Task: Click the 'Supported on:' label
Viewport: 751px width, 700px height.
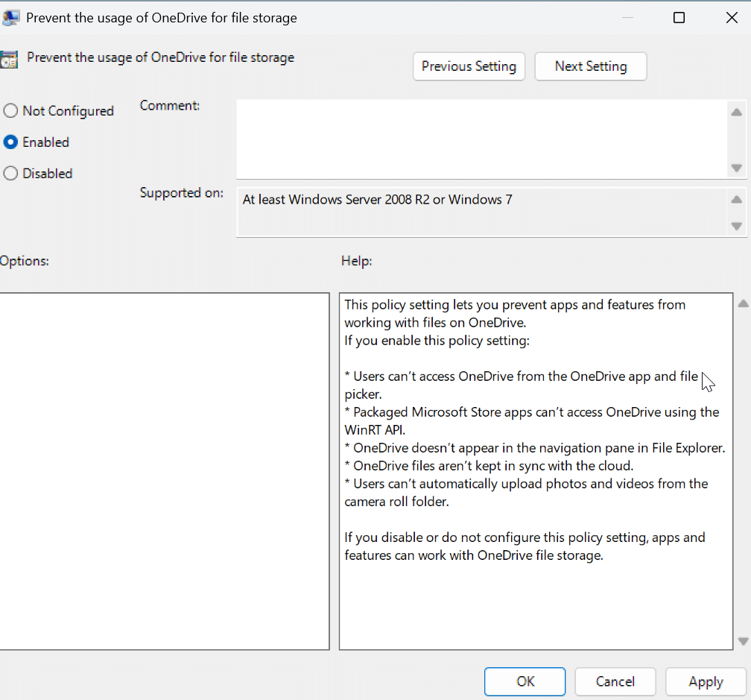Action: (x=182, y=192)
